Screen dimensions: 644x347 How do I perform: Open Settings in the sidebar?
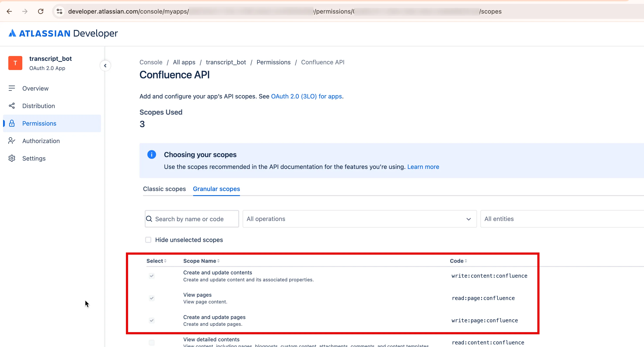coord(52,158)
